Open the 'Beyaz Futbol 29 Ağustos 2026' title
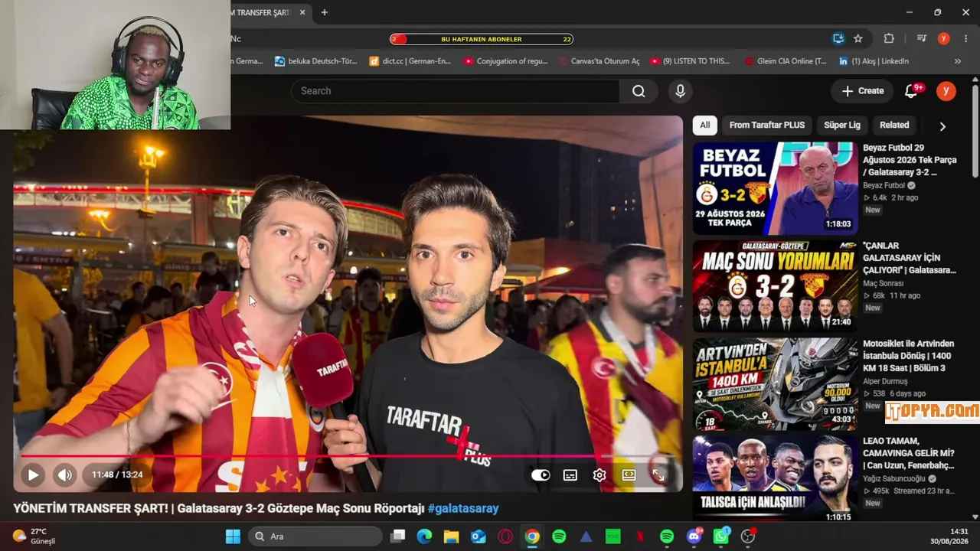The height and width of the screenshot is (551, 980). (x=910, y=160)
